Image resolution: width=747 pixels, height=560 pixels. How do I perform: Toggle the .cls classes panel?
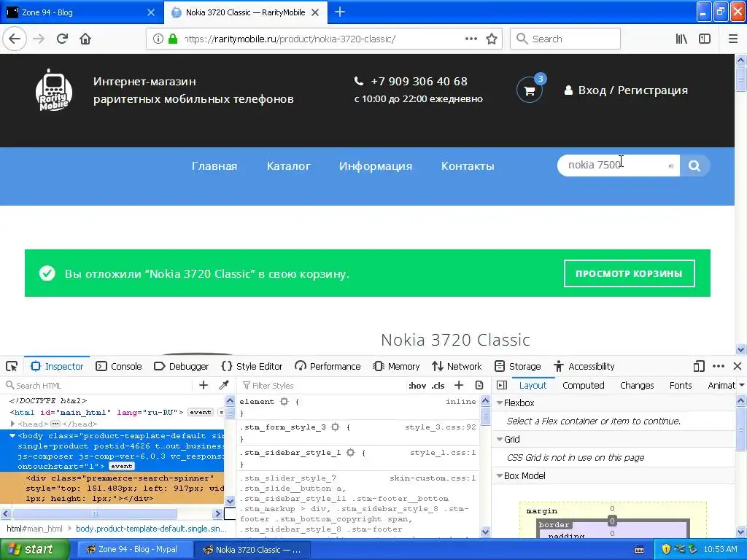[x=438, y=386]
